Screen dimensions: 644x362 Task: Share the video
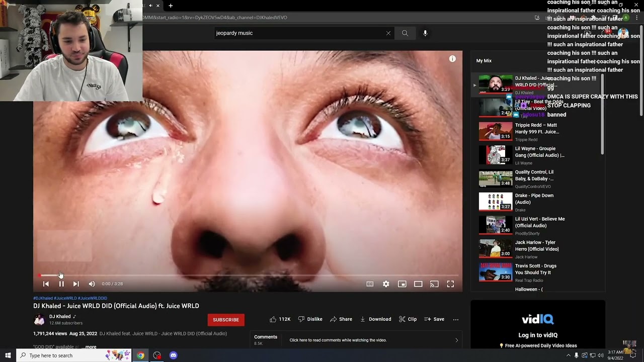pyautogui.click(x=341, y=319)
